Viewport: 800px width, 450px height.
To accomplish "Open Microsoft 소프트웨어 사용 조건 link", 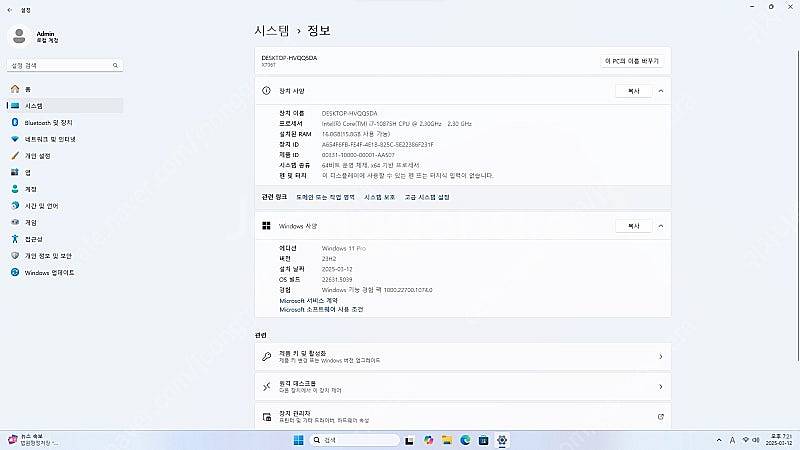I will point(321,309).
